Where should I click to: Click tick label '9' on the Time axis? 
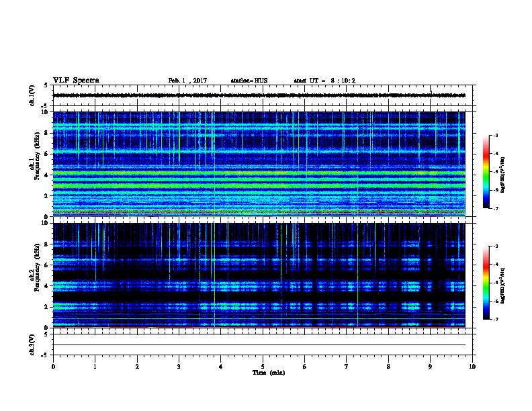[x=430, y=367]
